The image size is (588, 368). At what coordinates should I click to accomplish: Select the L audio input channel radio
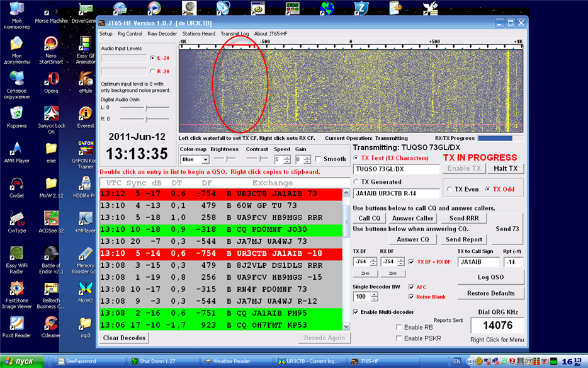coord(152,58)
